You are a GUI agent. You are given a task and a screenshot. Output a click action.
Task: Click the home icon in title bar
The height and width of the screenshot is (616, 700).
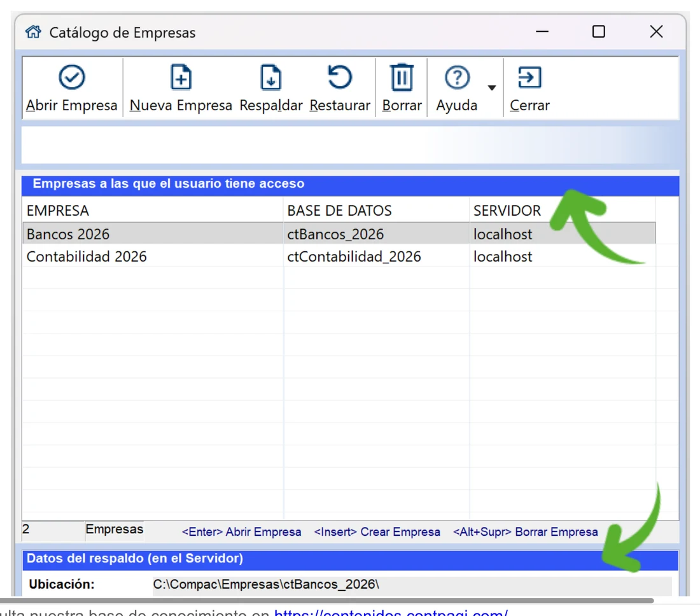tap(33, 32)
